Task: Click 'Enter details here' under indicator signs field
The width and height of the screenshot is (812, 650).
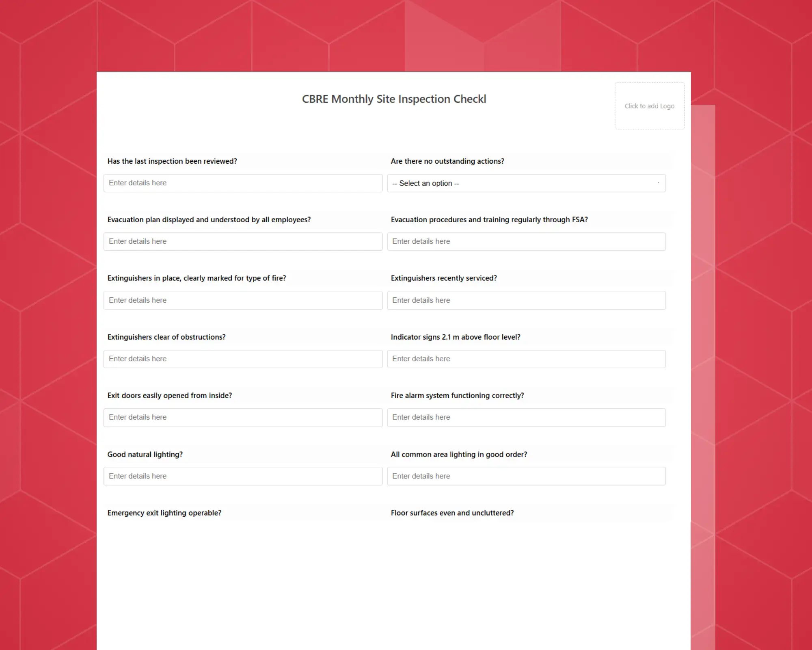Action: click(x=526, y=359)
